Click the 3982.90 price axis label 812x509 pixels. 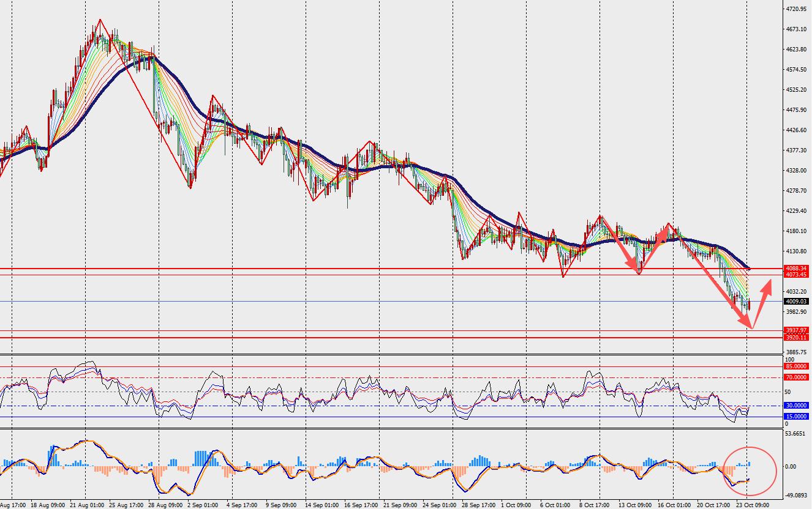tap(797, 312)
